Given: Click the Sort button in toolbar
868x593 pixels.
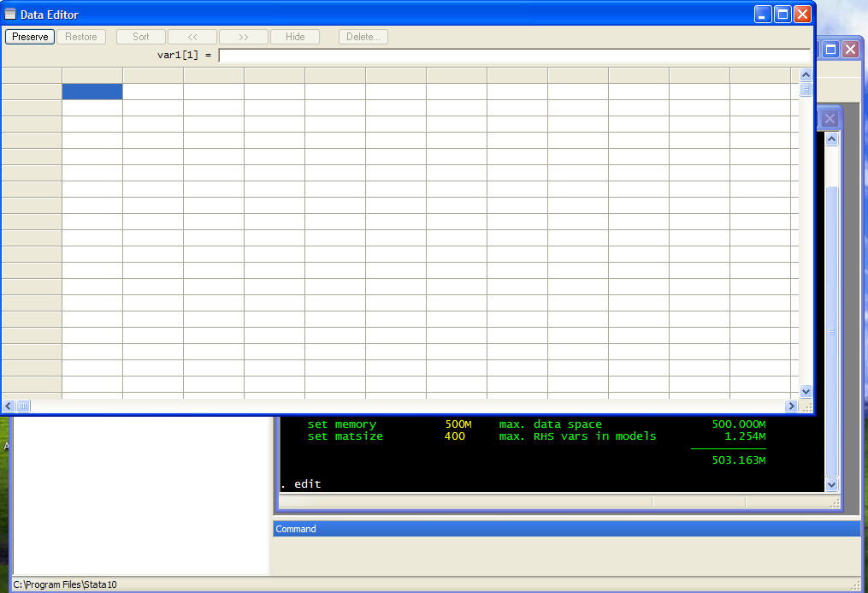Looking at the screenshot, I should pos(141,37).
